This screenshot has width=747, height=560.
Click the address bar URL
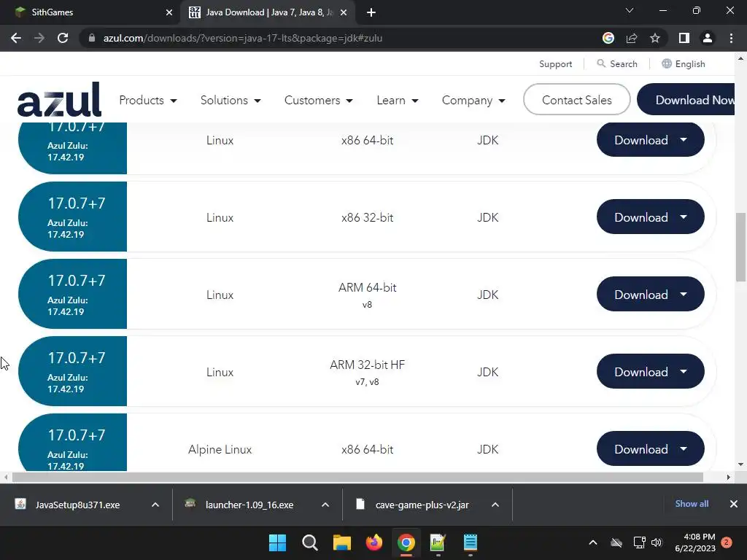243,38
